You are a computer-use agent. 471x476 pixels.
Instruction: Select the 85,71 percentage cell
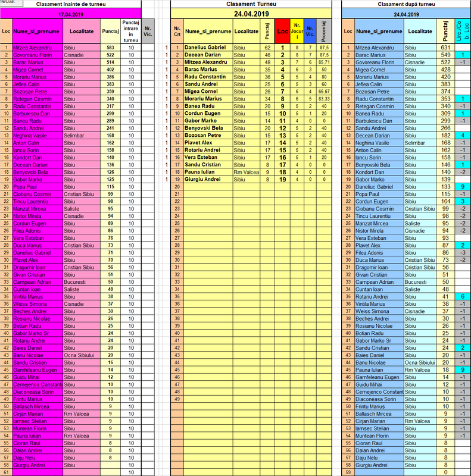click(324, 62)
